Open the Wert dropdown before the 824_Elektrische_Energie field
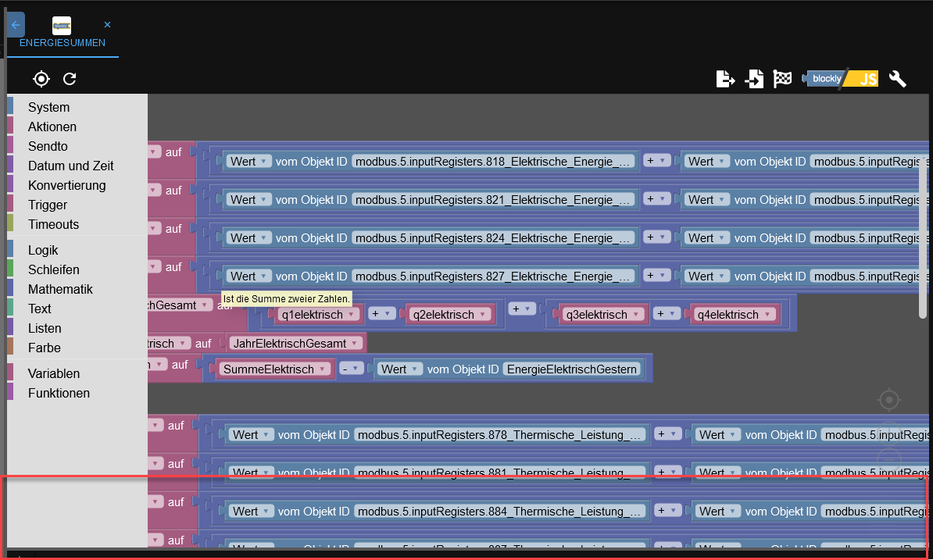 (x=248, y=237)
